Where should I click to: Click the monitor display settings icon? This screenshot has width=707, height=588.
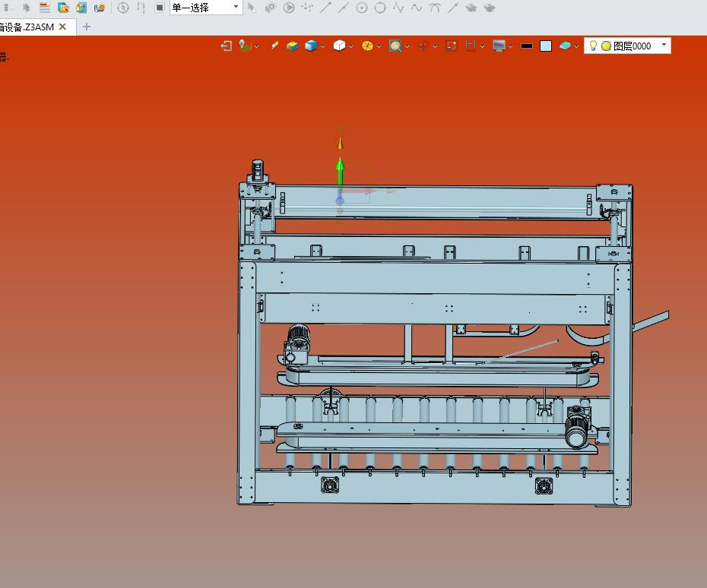pyautogui.click(x=499, y=46)
